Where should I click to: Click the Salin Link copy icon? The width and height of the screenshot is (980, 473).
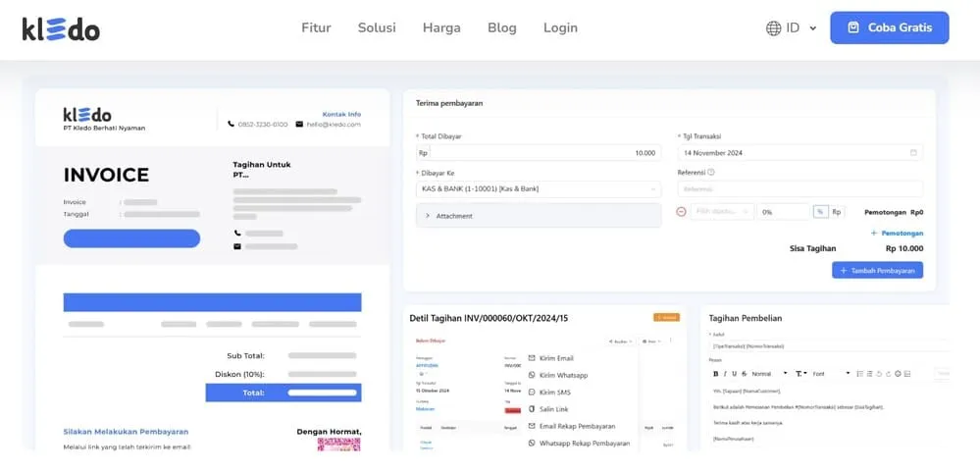(532, 409)
